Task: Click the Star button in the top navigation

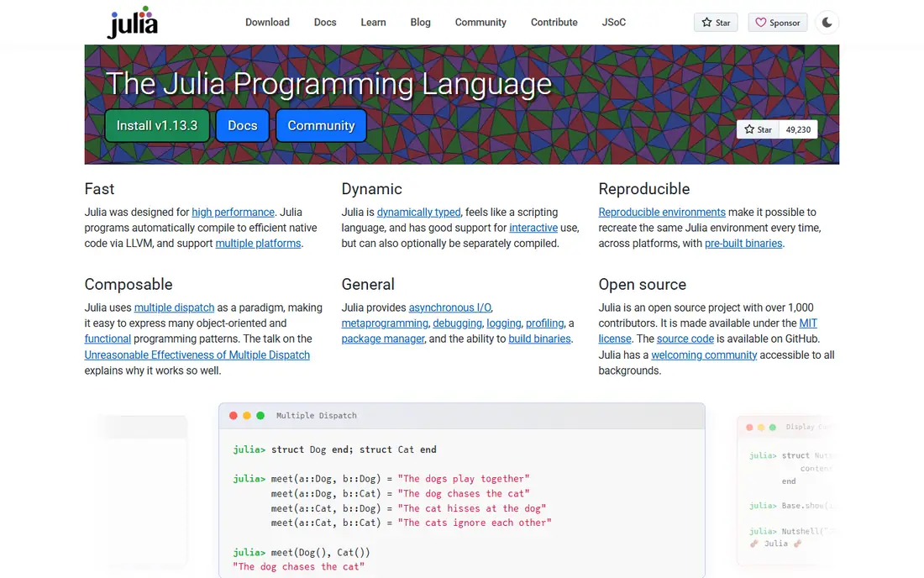Action: coord(716,23)
